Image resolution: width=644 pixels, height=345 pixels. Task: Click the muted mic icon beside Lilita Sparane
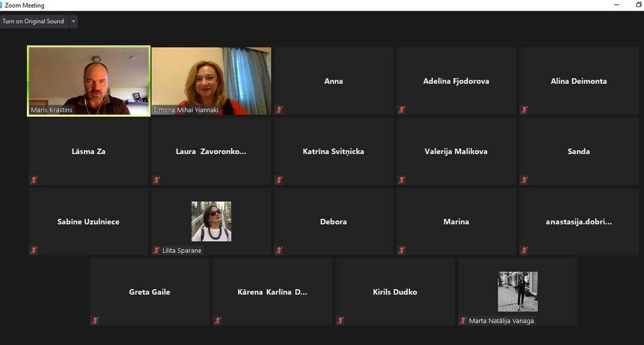click(x=157, y=250)
